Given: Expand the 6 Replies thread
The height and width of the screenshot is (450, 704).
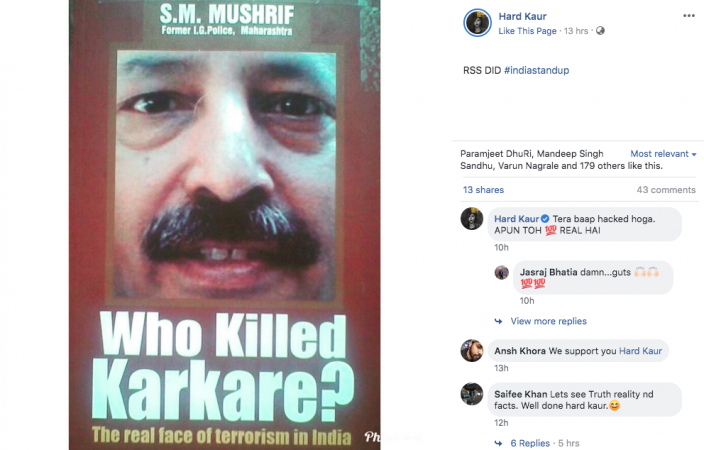Looking at the screenshot, I should click(x=530, y=443).
